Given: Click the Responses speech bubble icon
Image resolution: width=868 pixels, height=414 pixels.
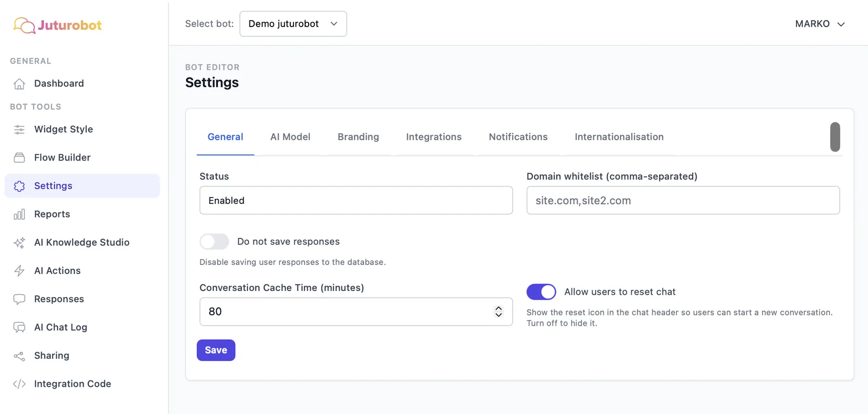Looking at the screenshot, I should click(20, 299).
